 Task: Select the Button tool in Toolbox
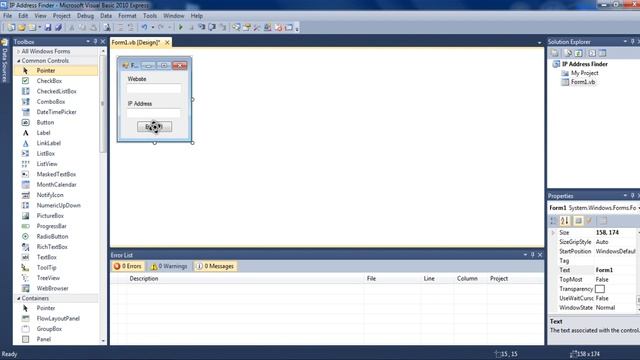(x=45, y=122)
